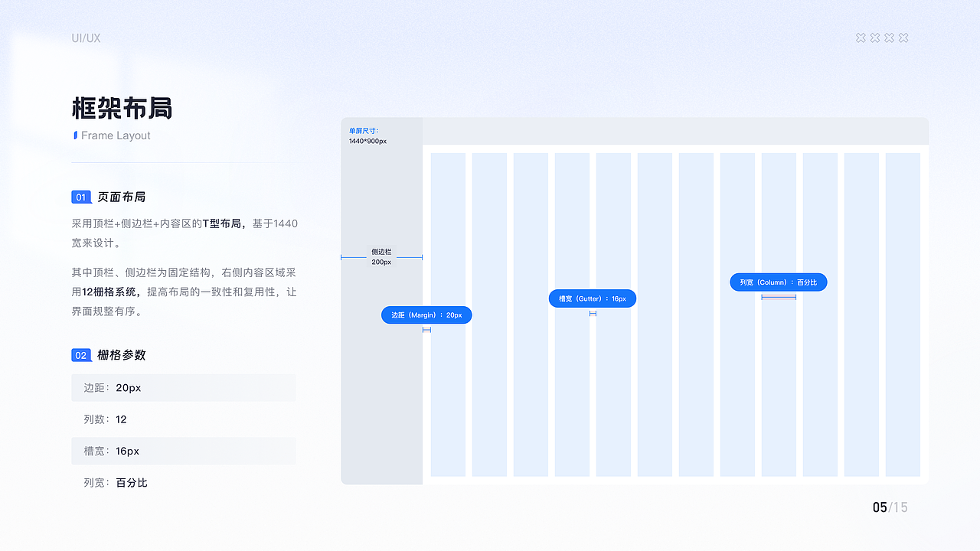This screenshot has height=551, width=980.
Task: Click the blue 02 badge before 栅格参数
Action: point(81,355)
